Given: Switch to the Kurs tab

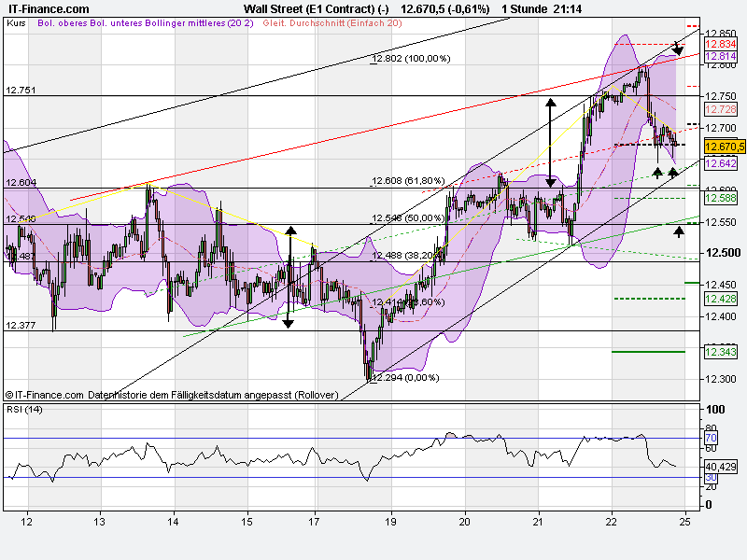Looking at the screenshot, I should pos(16,26).
